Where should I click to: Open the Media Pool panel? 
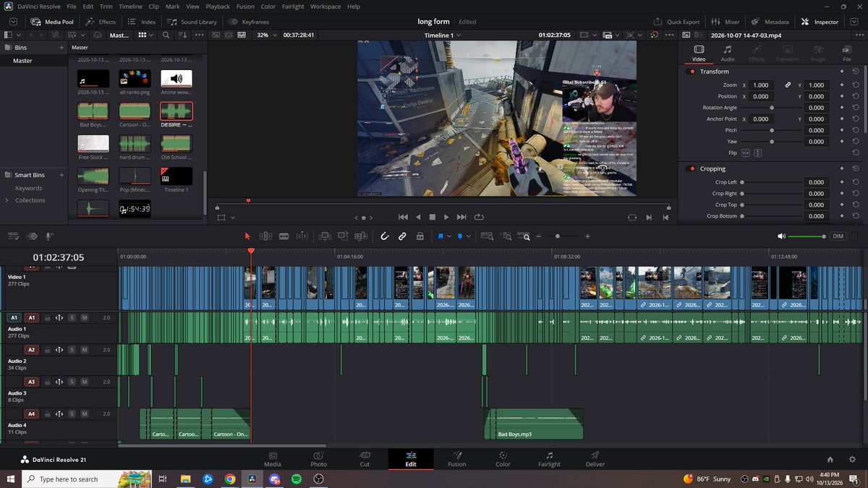(x=54, y=22)
